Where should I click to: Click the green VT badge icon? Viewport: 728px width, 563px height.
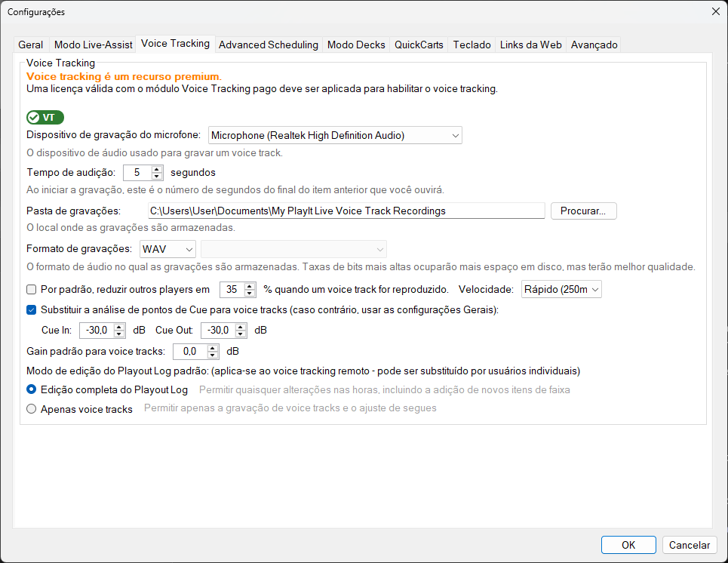coord(45,118)
